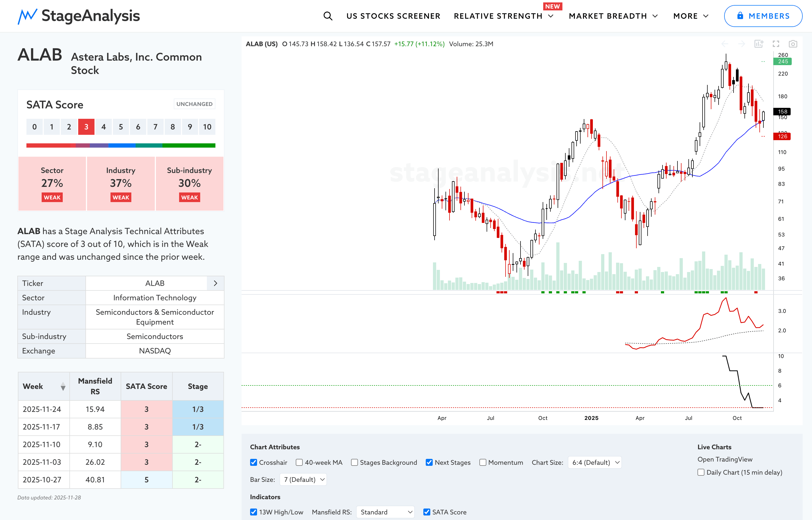The height and width of the screenshot is (520, 812).
Task: Click the chart forward arrow icon
Action: (x=742, y=44)
